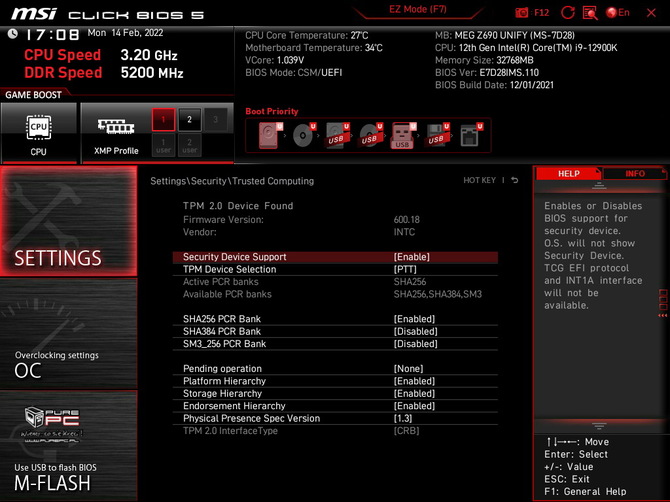The width and height of the screenshot is (670, 502).
Task: Click the Active PCR banks row
Action: [x=335, y=282]
